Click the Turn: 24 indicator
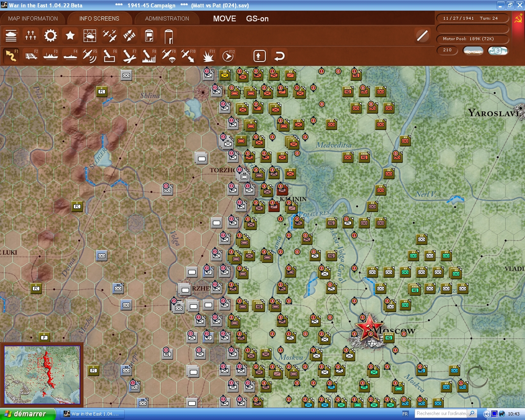 point(488,18)
